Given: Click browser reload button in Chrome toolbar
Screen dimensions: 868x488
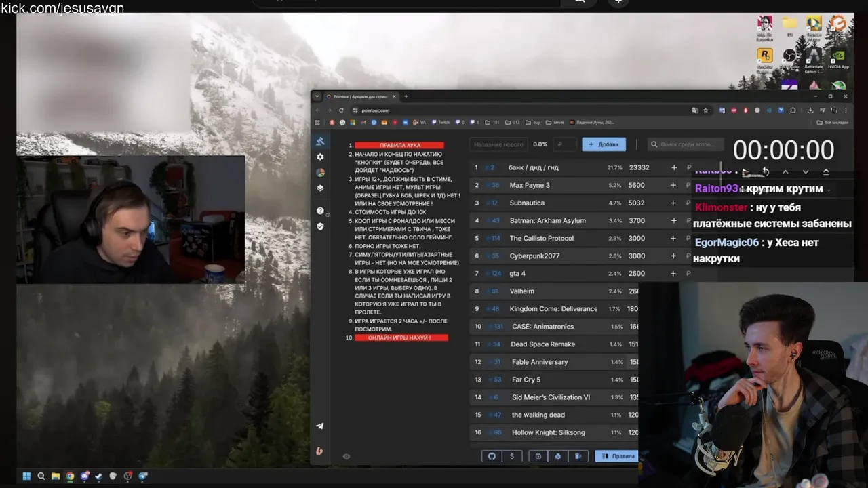Looking at the screenshot, I should pyautogui.click(x=341, y=110).
